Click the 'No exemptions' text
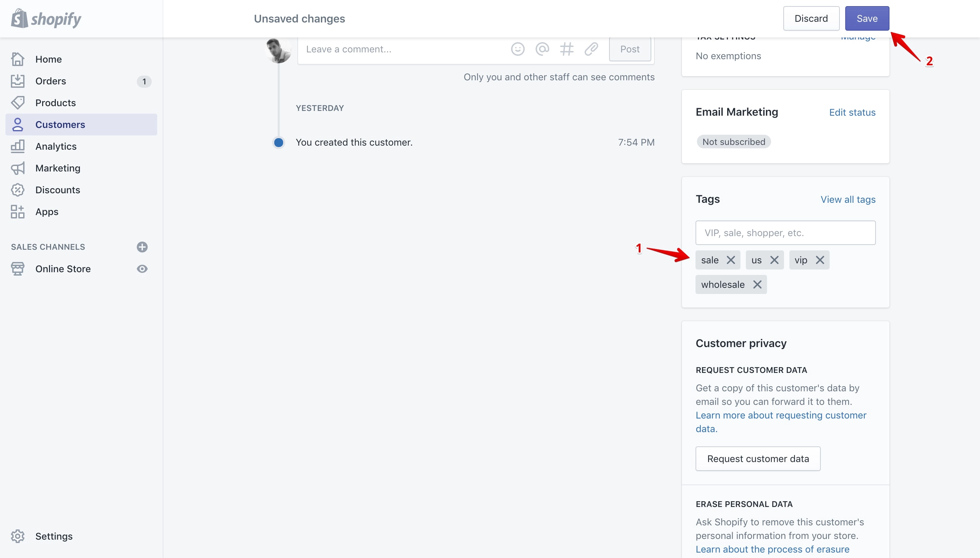Screen dimensions: 980x558 (728, 56)
